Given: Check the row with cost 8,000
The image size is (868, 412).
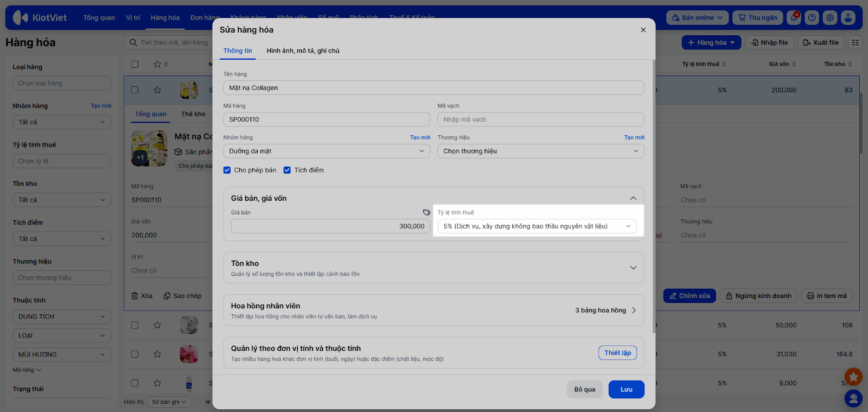Looking at the screenshot, I should click(x=135, y=383).
